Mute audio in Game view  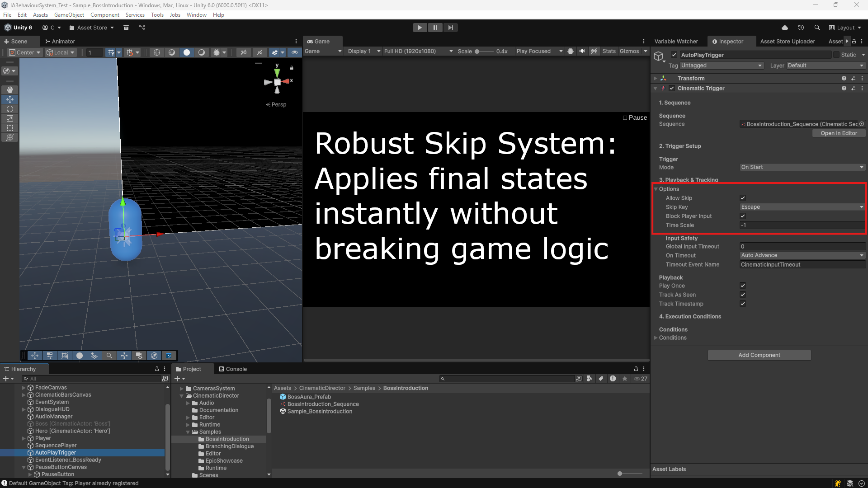point(582,51)
